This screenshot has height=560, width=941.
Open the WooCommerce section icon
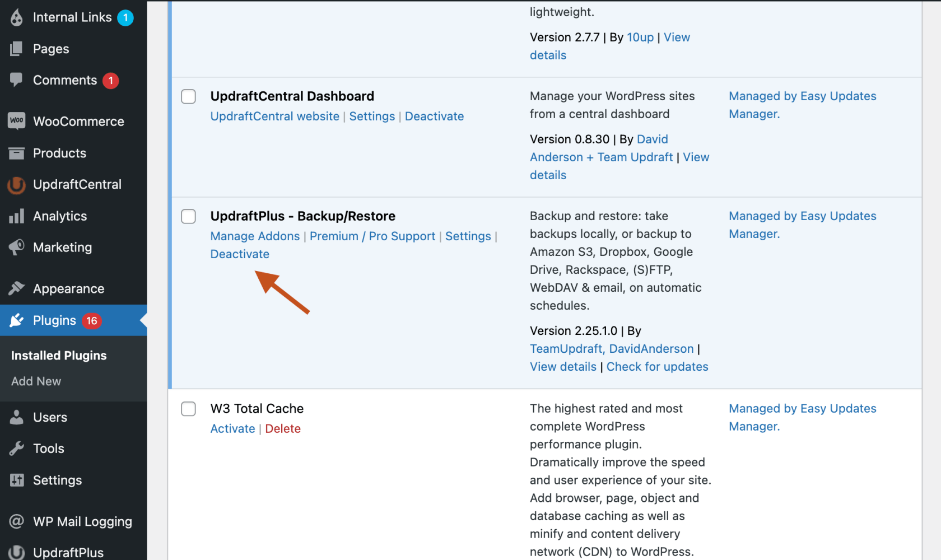click(x=17, y=121)
